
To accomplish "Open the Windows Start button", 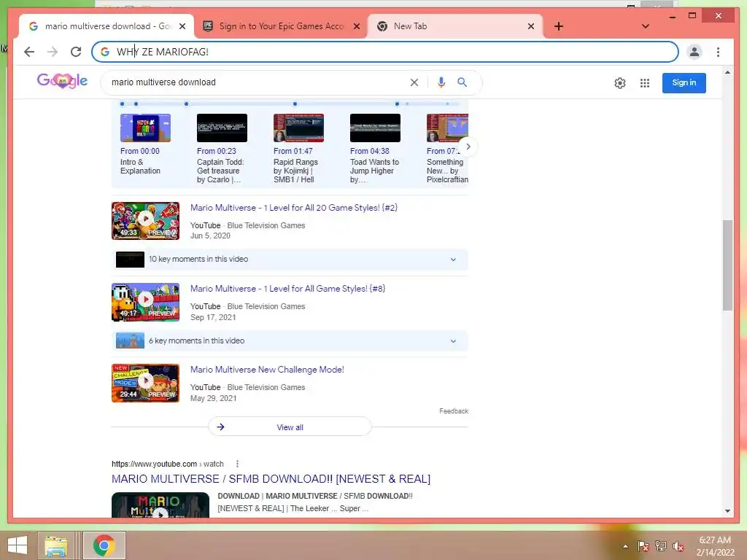I will point(18,545).
